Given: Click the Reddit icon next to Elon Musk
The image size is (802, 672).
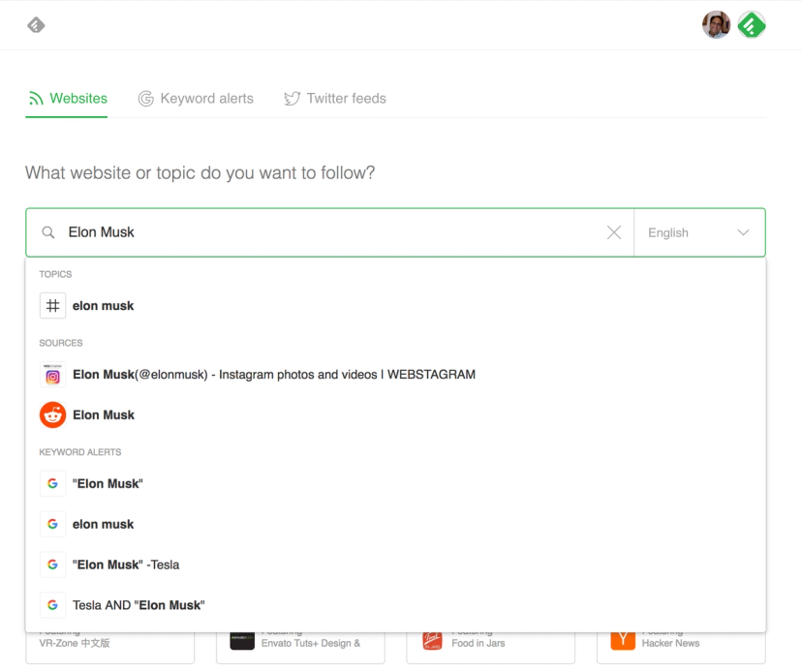Looking at the screenshot, I should pyautogui.click(x=53, y=414).
